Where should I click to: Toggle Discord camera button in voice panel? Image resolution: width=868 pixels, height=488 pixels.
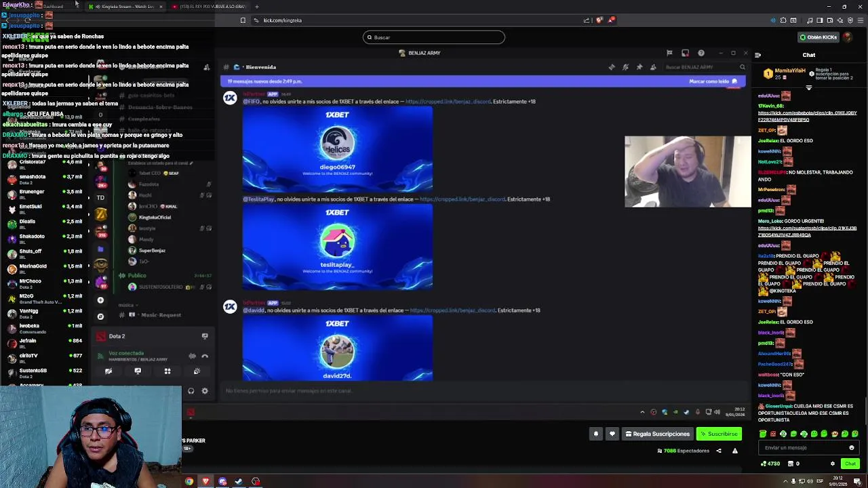click(108, 371)
